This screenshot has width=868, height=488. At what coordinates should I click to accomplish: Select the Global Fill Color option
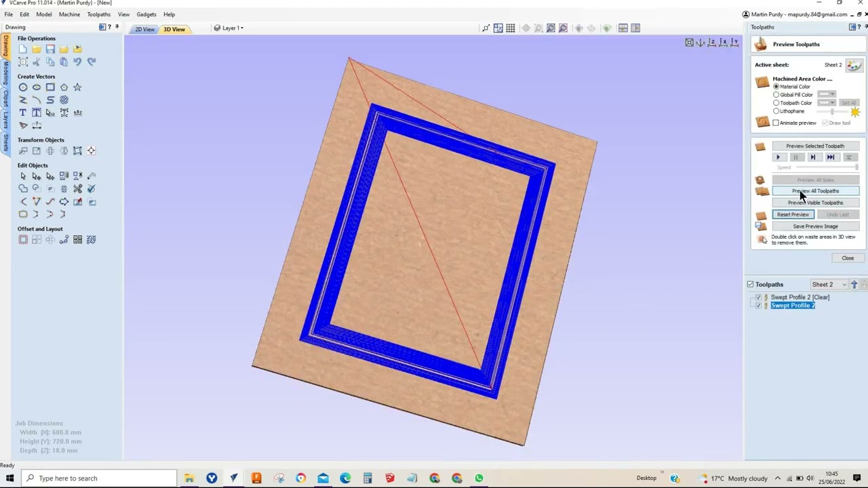[x=776, y=95]
